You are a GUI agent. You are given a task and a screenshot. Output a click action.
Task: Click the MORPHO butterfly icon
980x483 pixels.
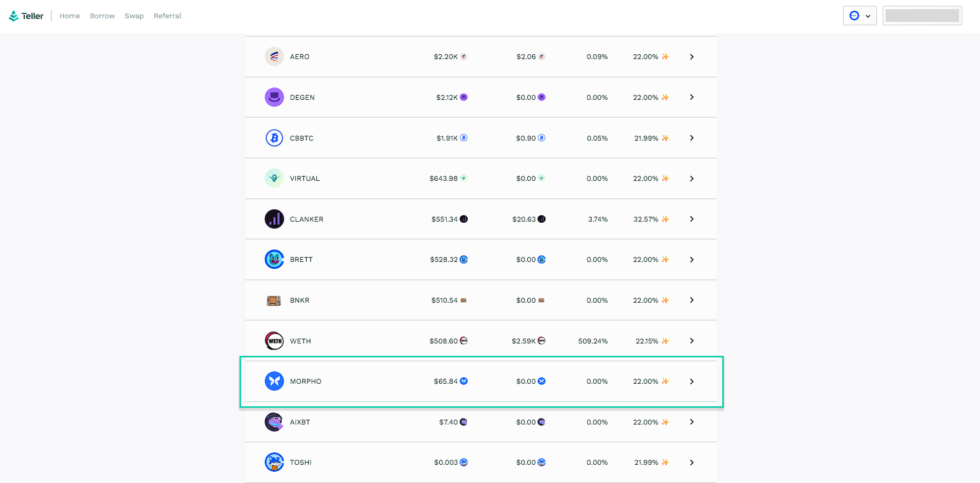tap(274, 381)
